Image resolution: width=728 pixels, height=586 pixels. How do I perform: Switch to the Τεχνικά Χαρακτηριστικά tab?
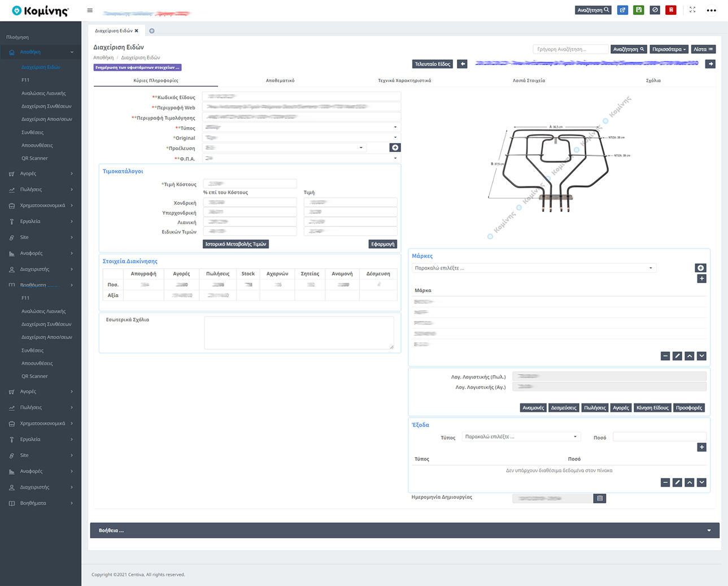click(x=404, y=80)
